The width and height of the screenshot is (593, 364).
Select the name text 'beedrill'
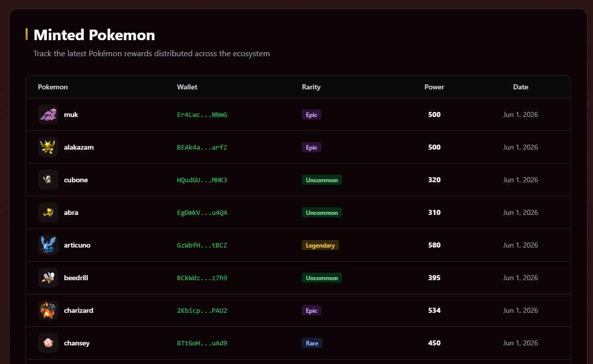point(76,278)
